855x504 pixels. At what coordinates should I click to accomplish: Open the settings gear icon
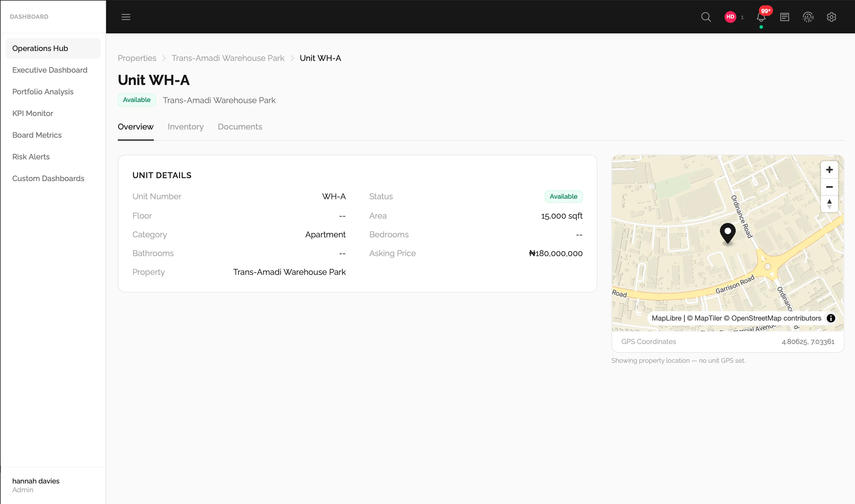(831, 17)
